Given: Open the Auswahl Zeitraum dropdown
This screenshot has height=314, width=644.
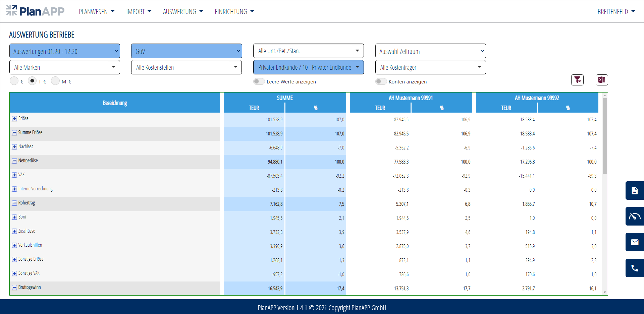Looking at the screenshot, I should [x=430, y=51].
